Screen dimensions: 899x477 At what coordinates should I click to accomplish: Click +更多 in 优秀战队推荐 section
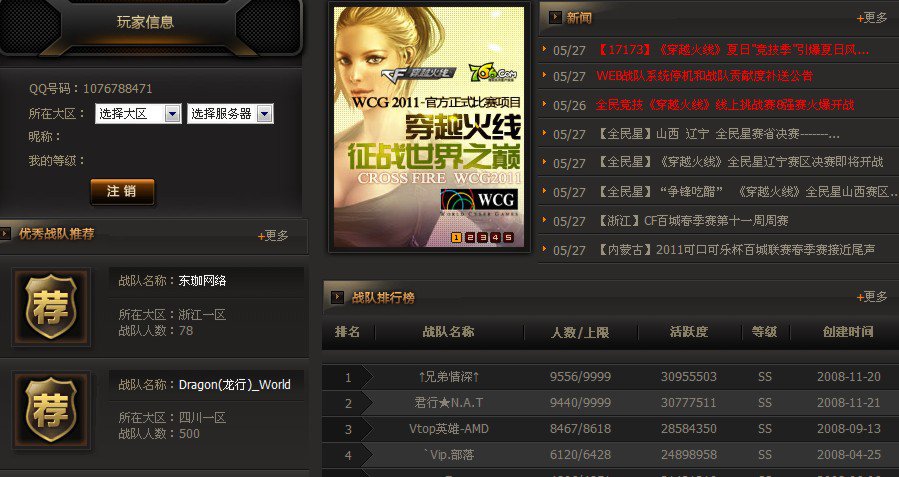pyautogui.click(x=273, y=235)
